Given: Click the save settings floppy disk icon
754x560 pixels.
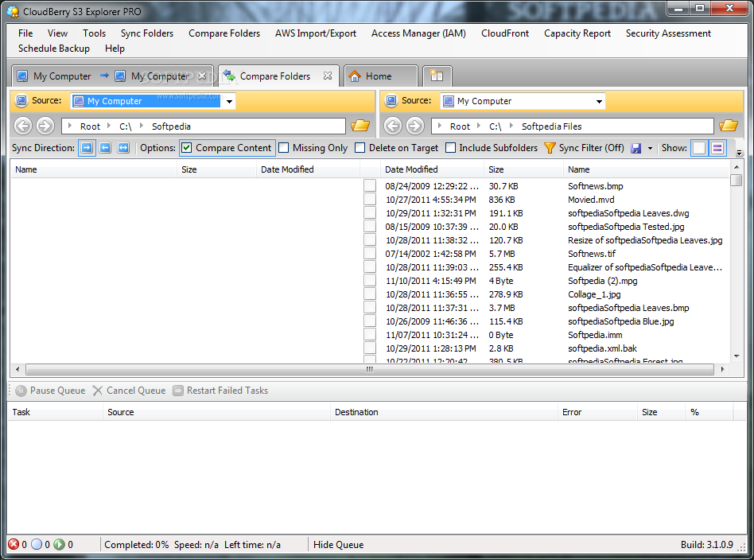Looking at the screenshot, I should coord(636,148).
